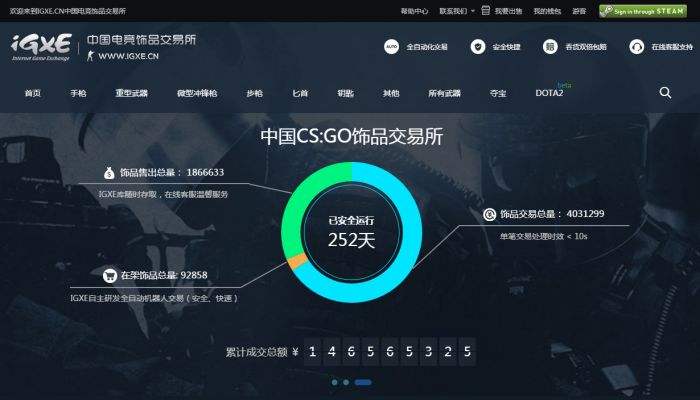700x400 pixels.
Task: Click the shop icon beside 我要出售
Action: (x=486, y=10)
